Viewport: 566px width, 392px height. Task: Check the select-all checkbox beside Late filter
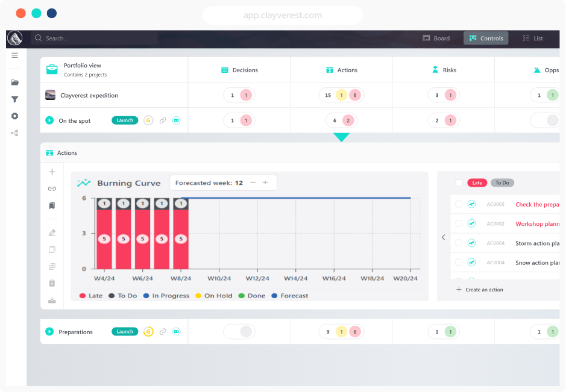(459, 183)
